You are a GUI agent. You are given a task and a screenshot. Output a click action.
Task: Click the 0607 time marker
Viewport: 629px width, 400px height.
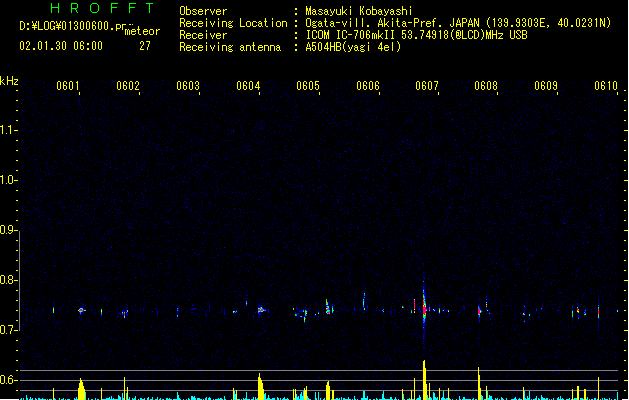pyautogui.click(x=427, y=86)
